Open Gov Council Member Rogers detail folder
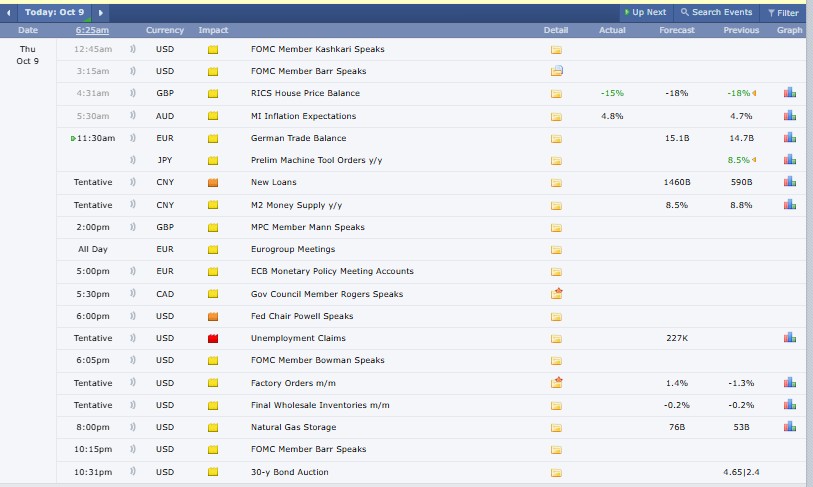The image size is (813, 487). (x=557, y=294)
